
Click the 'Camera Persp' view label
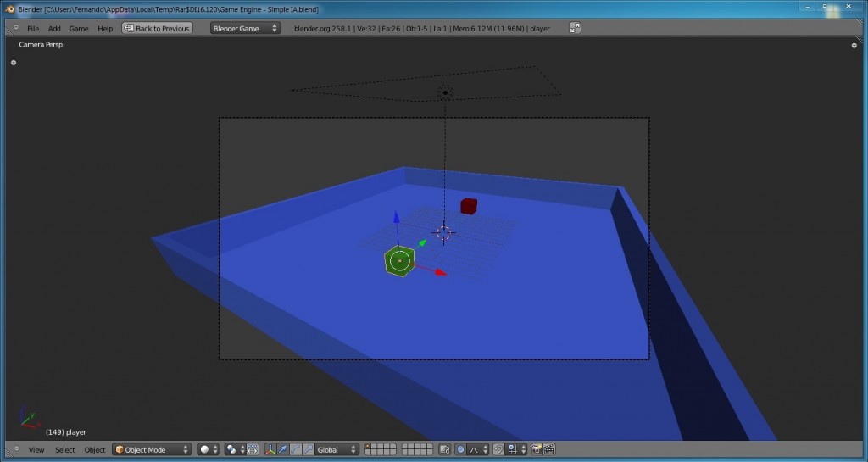tap(41, 45)
